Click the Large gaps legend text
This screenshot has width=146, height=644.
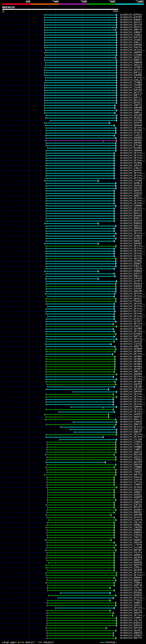tap(28, 642)
